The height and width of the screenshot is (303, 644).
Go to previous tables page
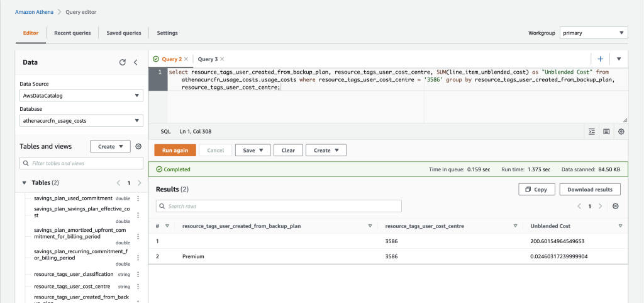click(x=118, y=183)
